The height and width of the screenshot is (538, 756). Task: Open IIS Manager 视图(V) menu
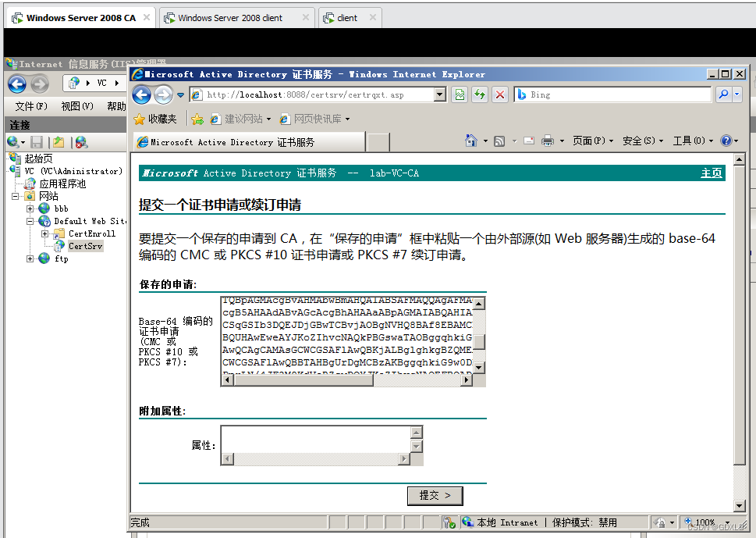[x=77, y=105]
